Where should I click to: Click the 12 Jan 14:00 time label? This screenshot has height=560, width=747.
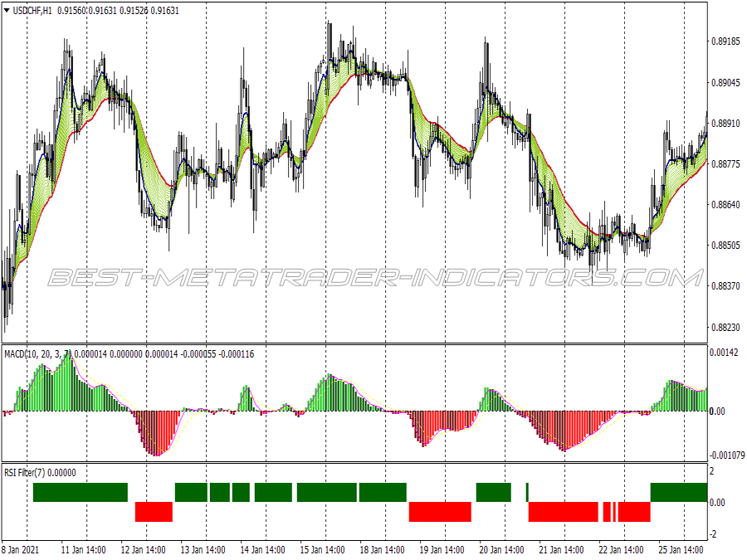pyautogui.click(x=144, y=550)
